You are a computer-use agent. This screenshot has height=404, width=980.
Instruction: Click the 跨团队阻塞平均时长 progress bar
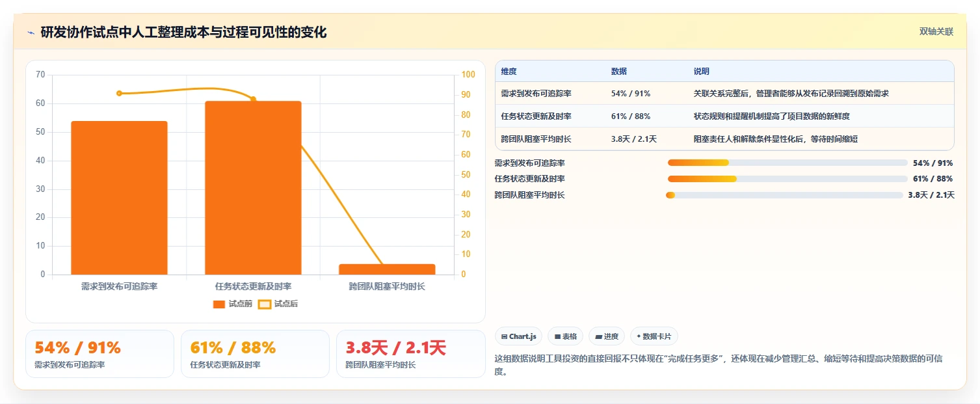784,195
